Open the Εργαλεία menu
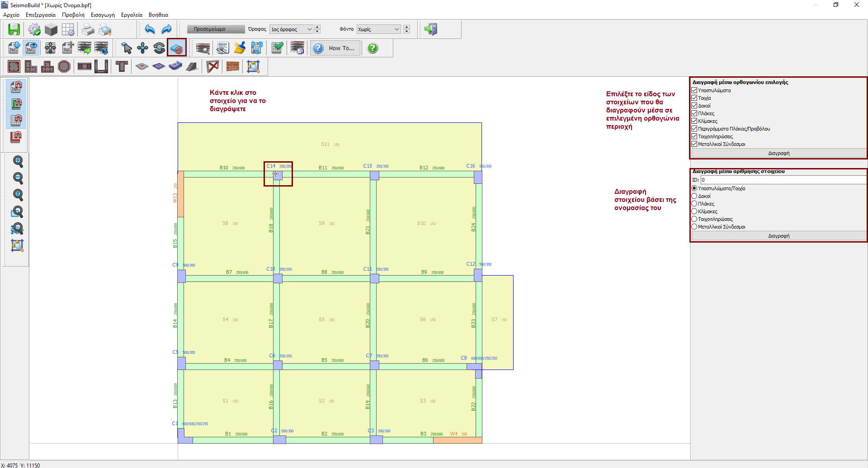 (x=132, y=15)
